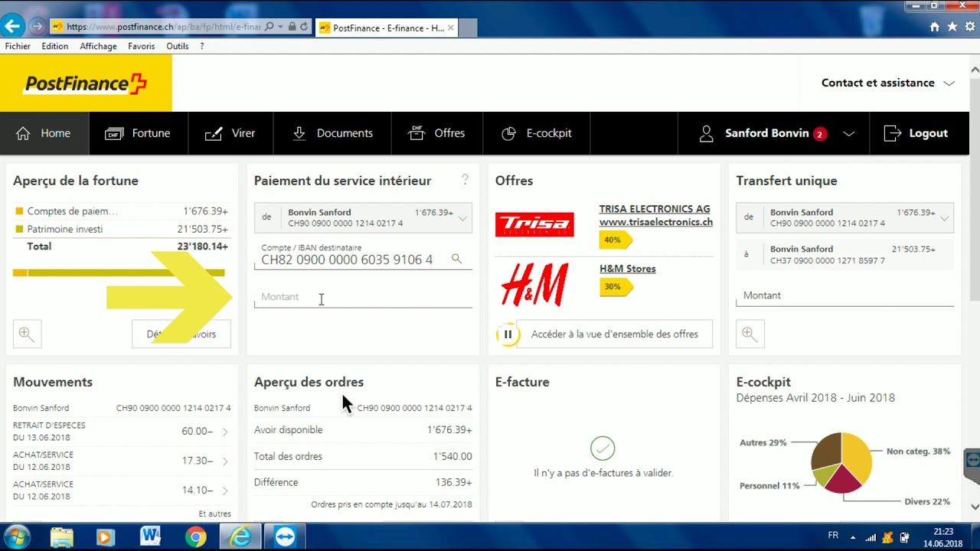Switch to the Home tab
Viewport: 980px width, 551px height.
coord(44,132)
